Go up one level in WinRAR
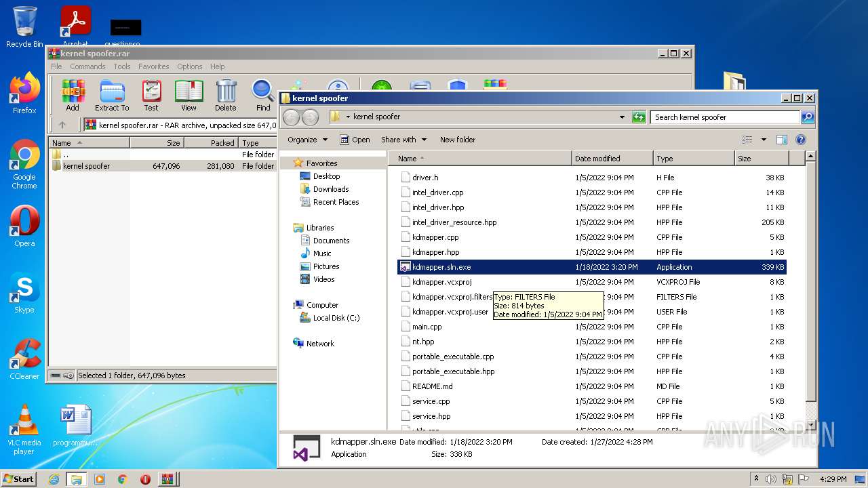The width and height of the screenshot is (868, 488). (62, 125)
